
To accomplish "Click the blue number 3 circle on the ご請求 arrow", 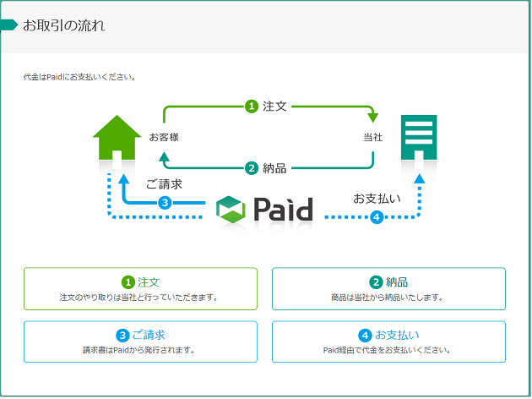I will 165,203.
